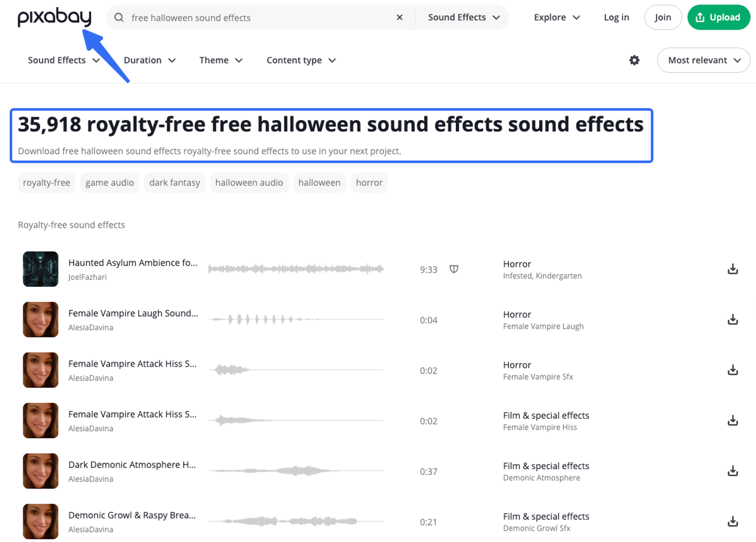Download the Female Vampire Hiss film effect

(x=732, y=421)
